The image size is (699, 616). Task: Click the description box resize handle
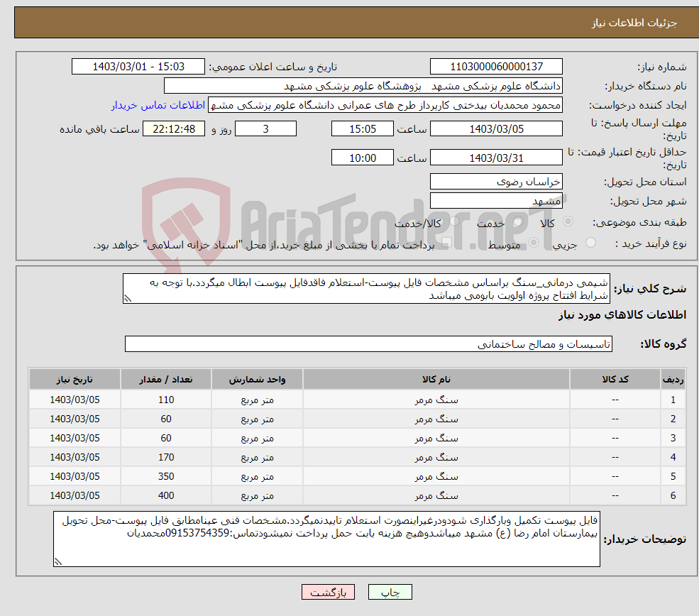(x=128, y=299)
